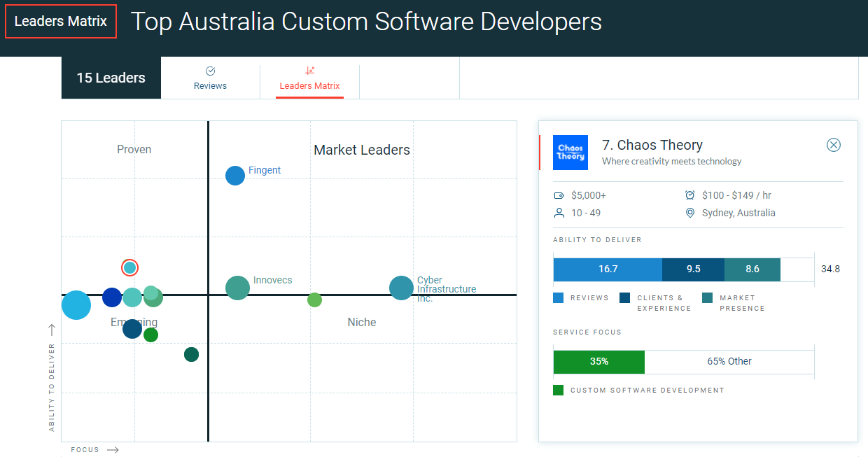This screenshot has height=457, width=868.
Task: Click the red-outlined selected bubble in the matrix
Action: click(x=129, y=267)
